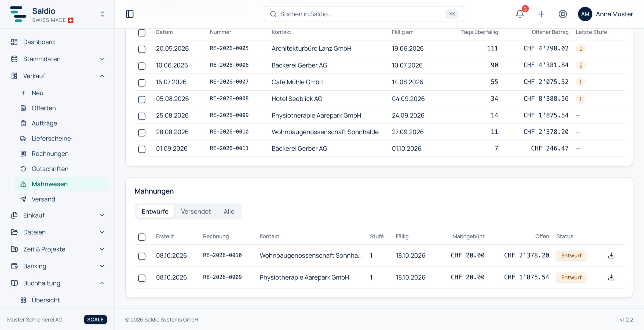Click the Versand paper plane icon
644x330 pixels.
pos(23,199)
